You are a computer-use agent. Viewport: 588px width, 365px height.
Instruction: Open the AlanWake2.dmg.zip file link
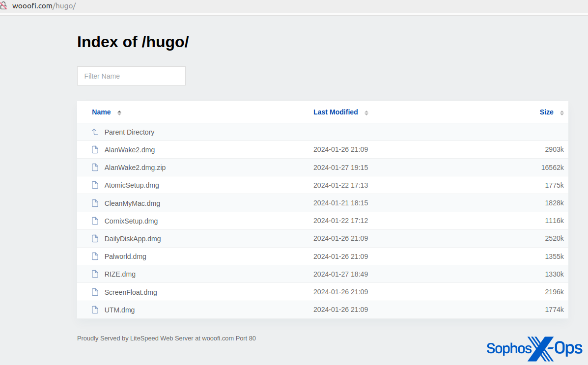(x=135, y=168)
